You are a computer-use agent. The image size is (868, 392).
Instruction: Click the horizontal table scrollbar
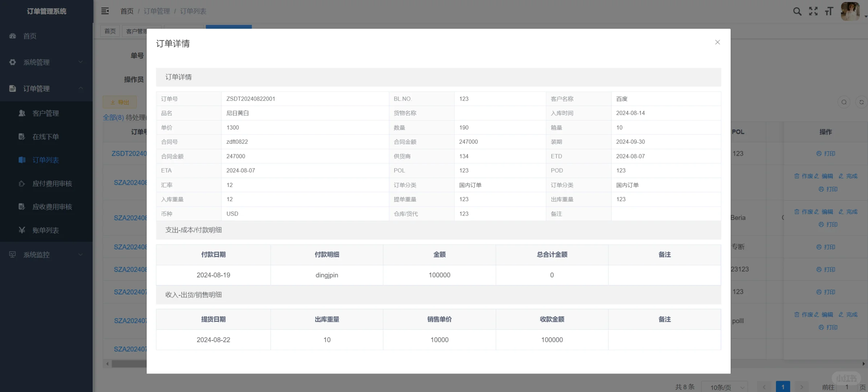[x=129, y=364]
